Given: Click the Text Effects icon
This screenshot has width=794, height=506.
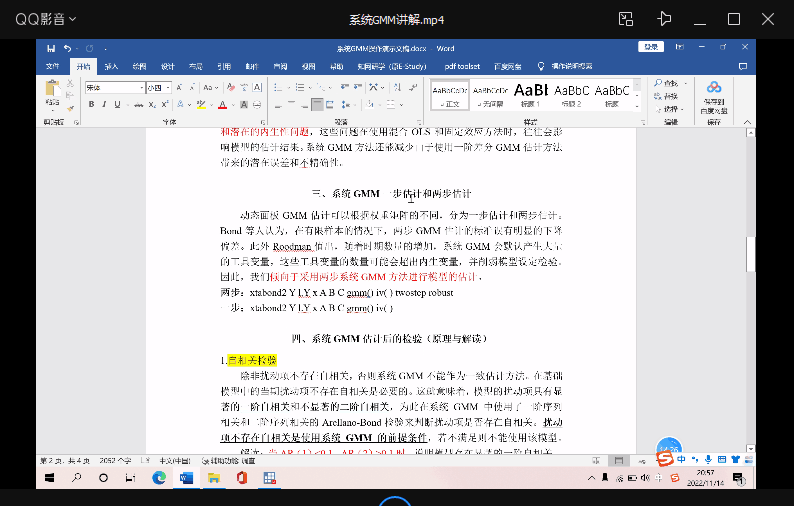Looking at the screenshot, I should [180, 104].
